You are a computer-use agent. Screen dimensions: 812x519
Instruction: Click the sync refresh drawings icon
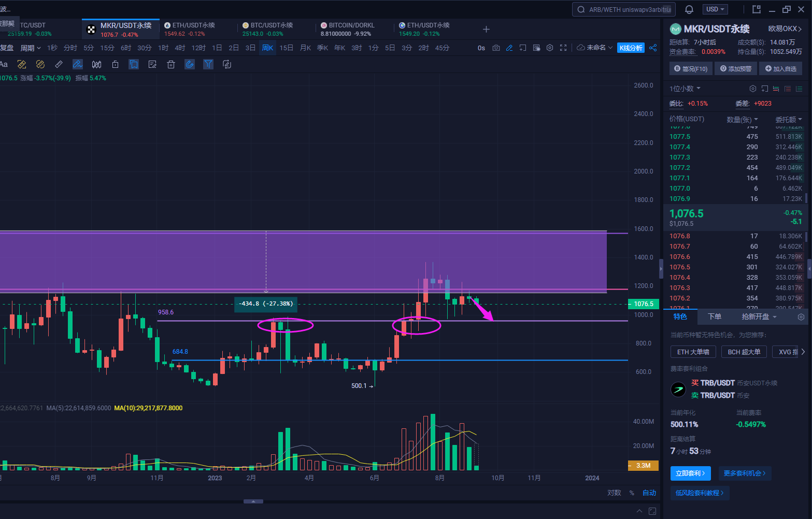click(227, 64)
